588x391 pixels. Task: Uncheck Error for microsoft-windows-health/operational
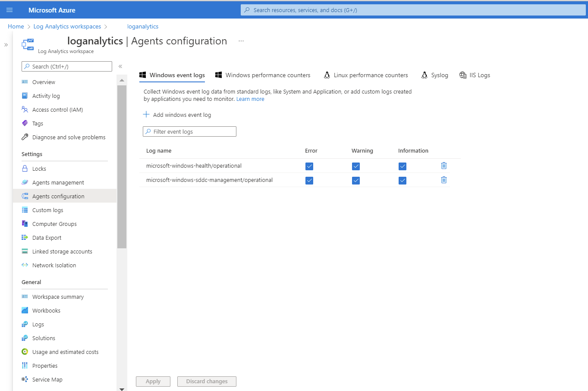tap(309, 166)
